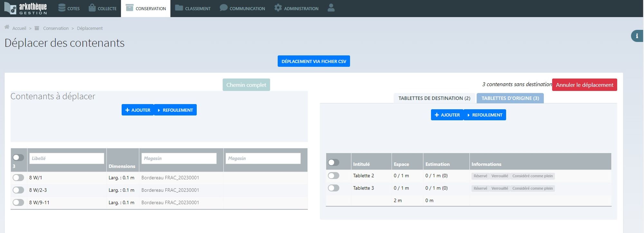This screenshot has height=233, width=644.
Task: Click the home icon in breadcrumb
Action: pyautogui.click(x=7, y=28)
